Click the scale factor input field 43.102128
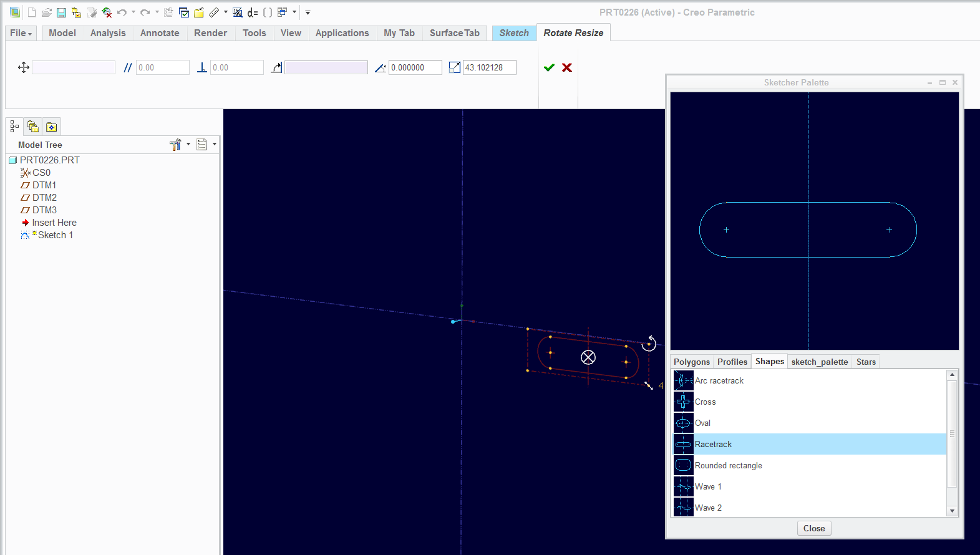This screenshot has height=555, width=980. [x=490, y=67]
